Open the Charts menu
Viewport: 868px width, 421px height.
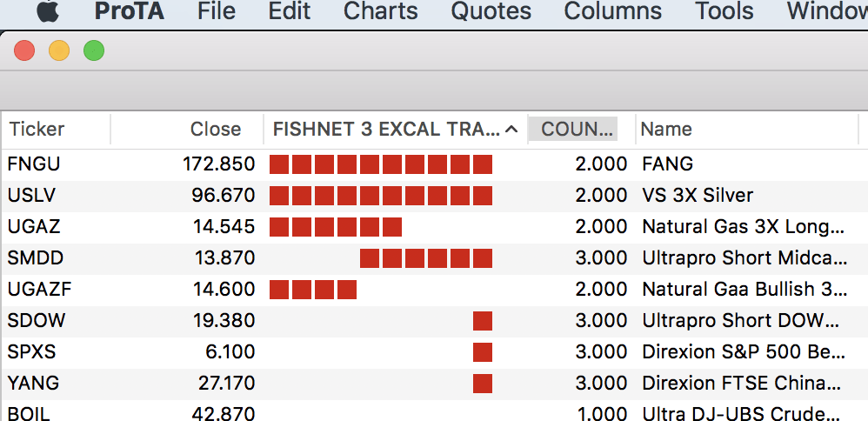pos(380,11)
